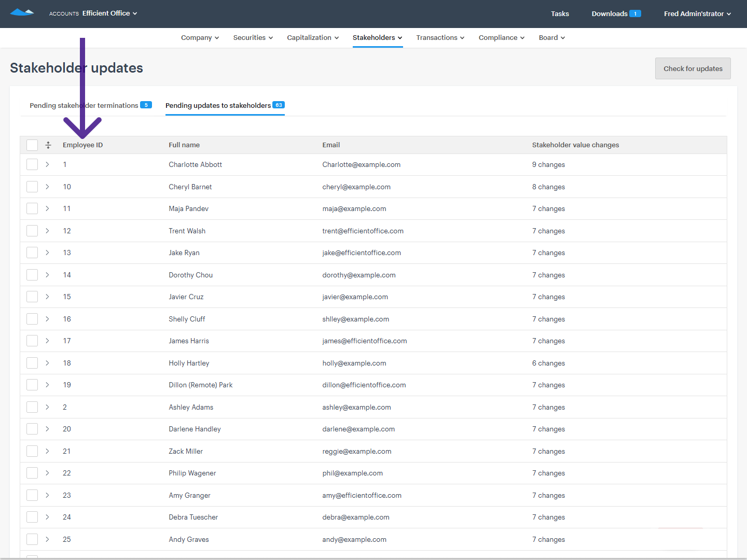Expand the row for Dorothy Chou

point(47,275)
